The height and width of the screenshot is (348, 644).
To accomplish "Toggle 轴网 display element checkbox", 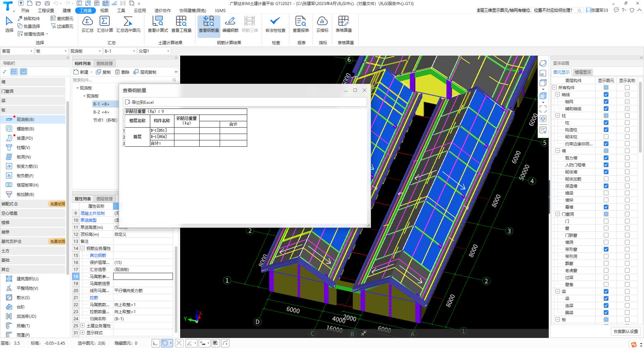I will (606, 101).
